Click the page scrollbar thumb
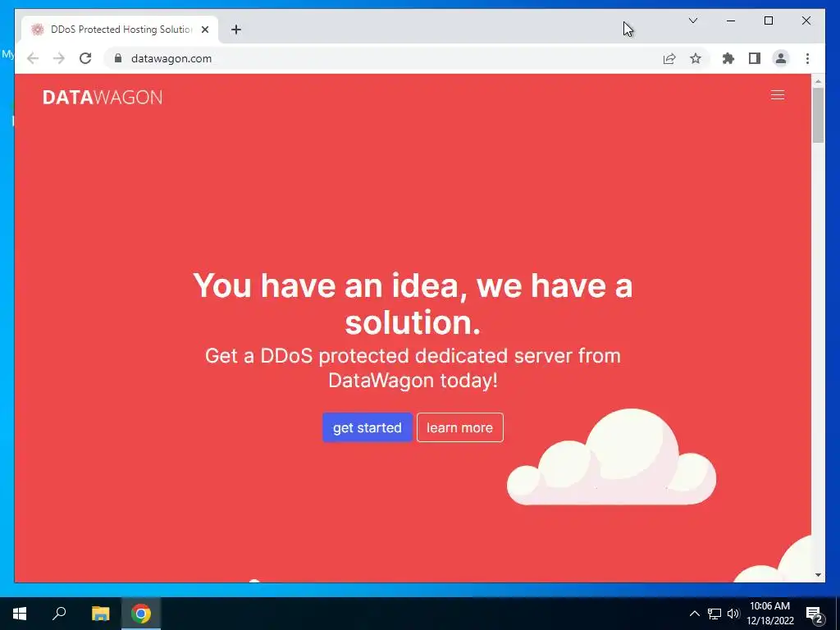This screenshot has width=840, height=630. (818, 115)
